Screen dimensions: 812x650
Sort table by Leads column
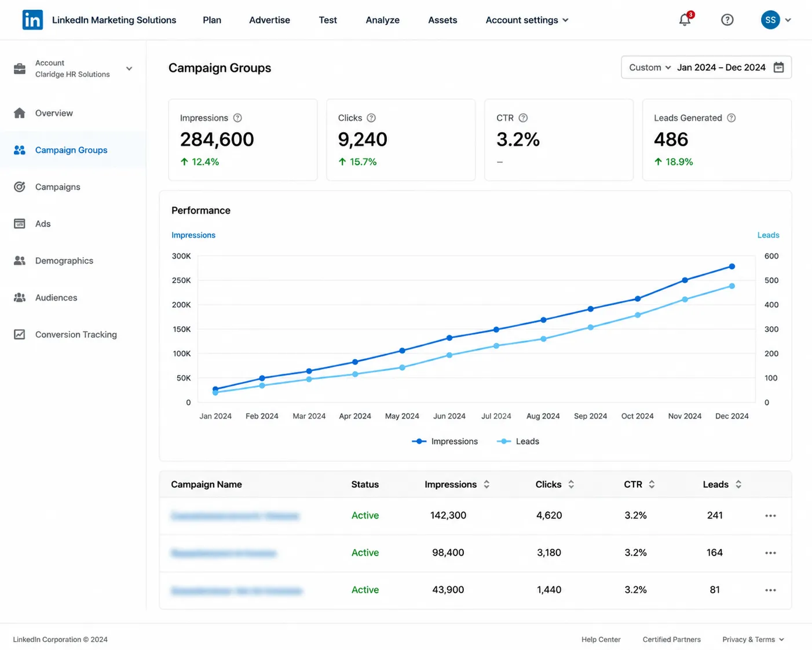point(738,484)
